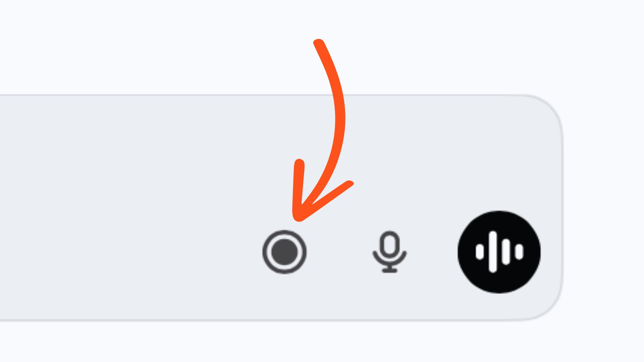644x362 pixels.
Task: Select the microphone dictation icon
Action: 389,252
